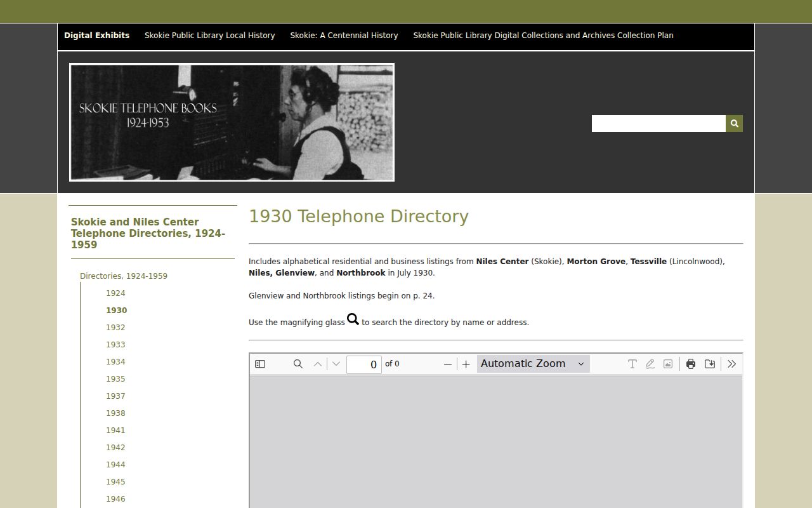
Task: Open the 1933 directory
Action: point(115,345)
